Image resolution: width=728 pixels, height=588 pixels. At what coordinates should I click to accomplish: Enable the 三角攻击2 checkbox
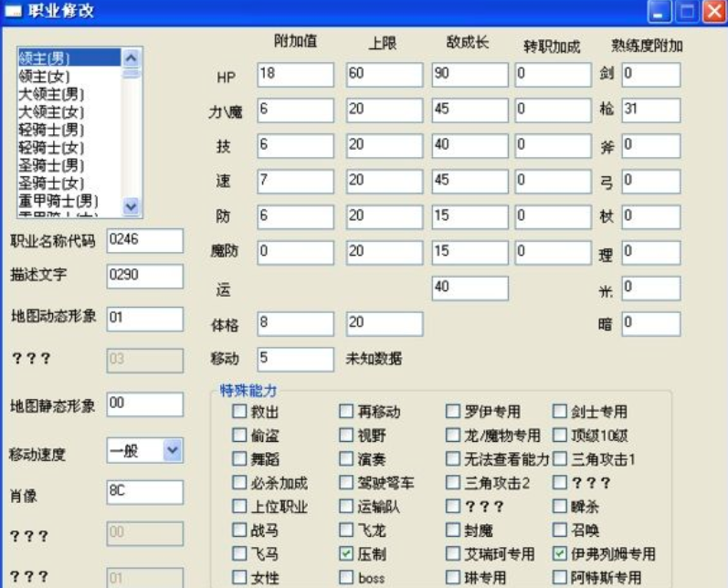pos(453,482)
